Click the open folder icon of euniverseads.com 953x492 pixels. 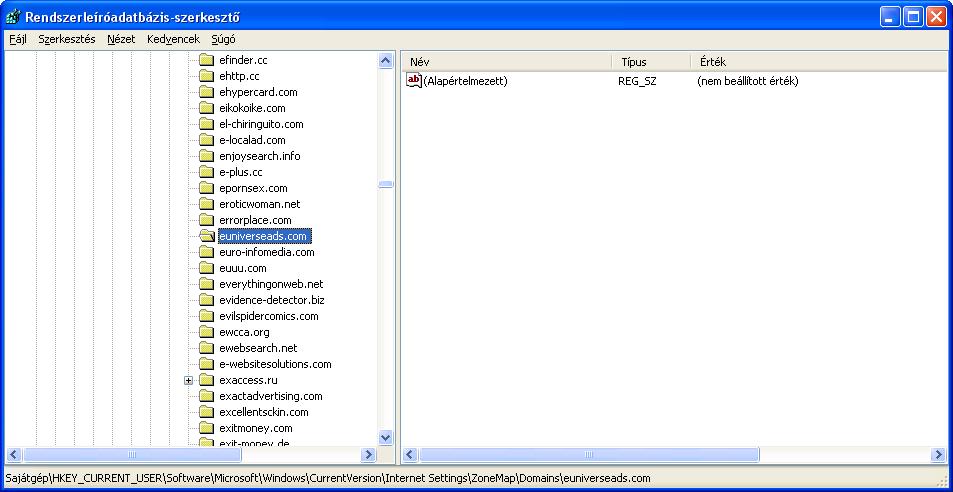click(x=206, y=236)
